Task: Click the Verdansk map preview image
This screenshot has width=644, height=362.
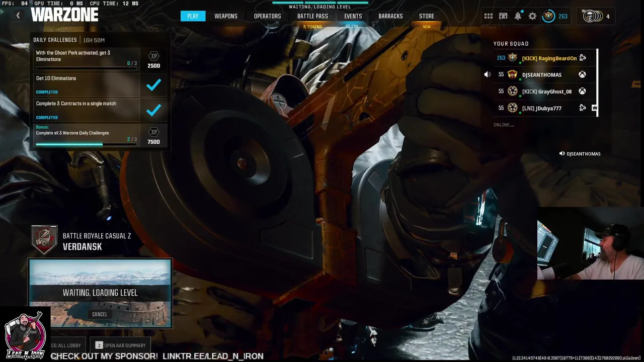Action: click(100, 293)
